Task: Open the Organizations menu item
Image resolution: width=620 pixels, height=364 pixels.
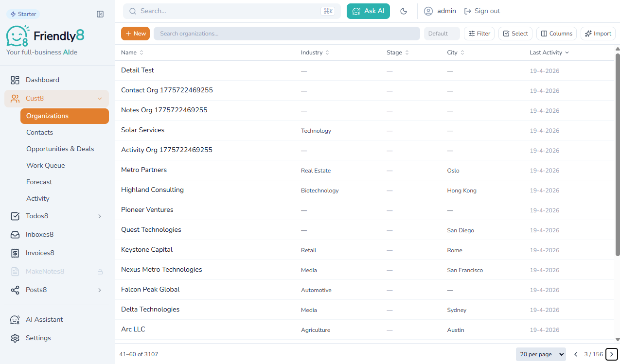Action: [65, 116]
